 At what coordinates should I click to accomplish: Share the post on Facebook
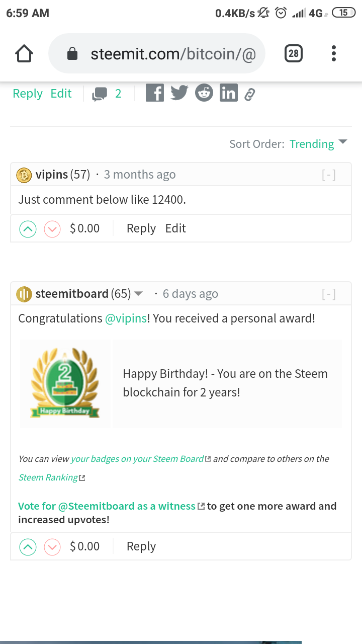pos(154,93)
